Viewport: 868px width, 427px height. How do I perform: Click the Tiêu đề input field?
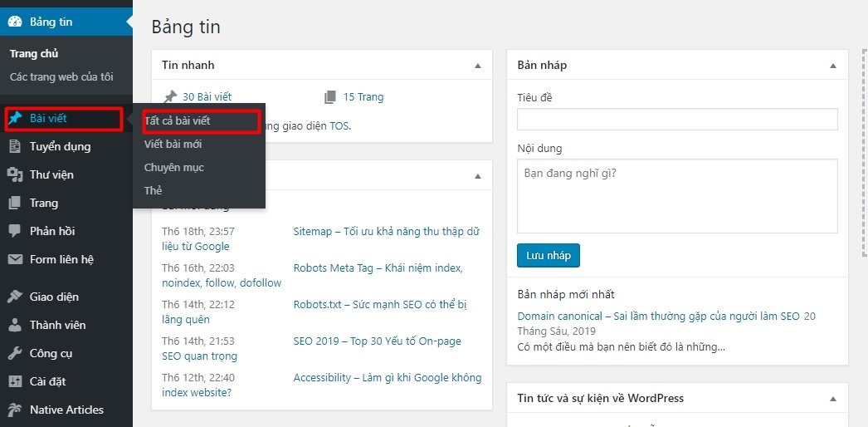point(677,120)
